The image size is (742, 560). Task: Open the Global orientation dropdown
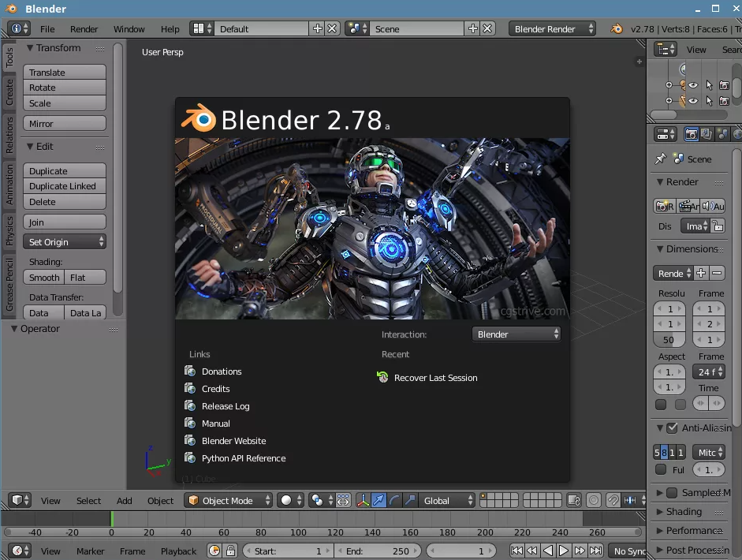point(447,500)
